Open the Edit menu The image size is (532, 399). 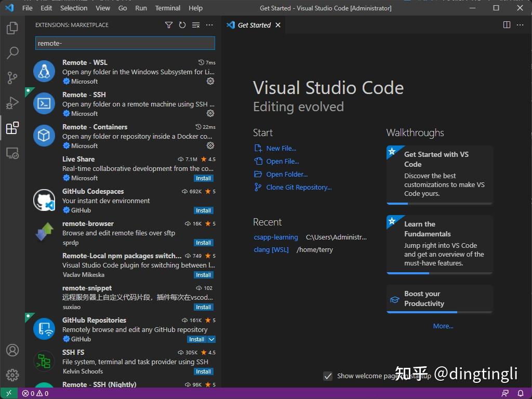point(46,8)
